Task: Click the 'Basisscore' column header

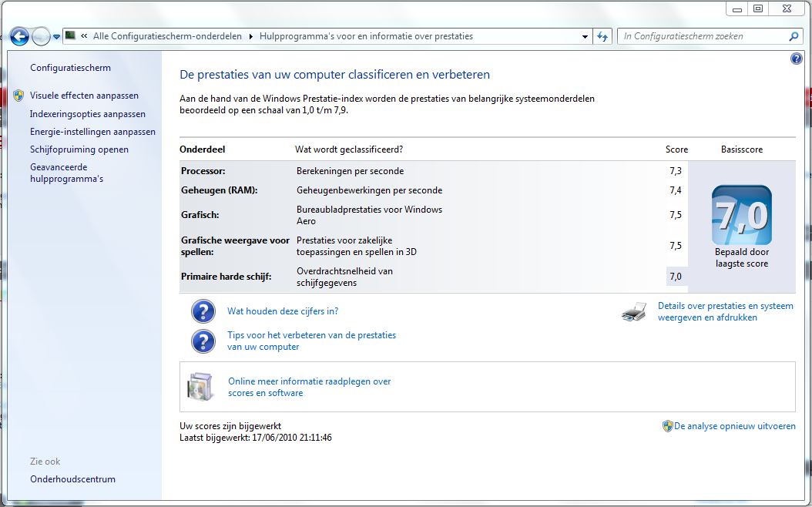Action: [742, 149]
